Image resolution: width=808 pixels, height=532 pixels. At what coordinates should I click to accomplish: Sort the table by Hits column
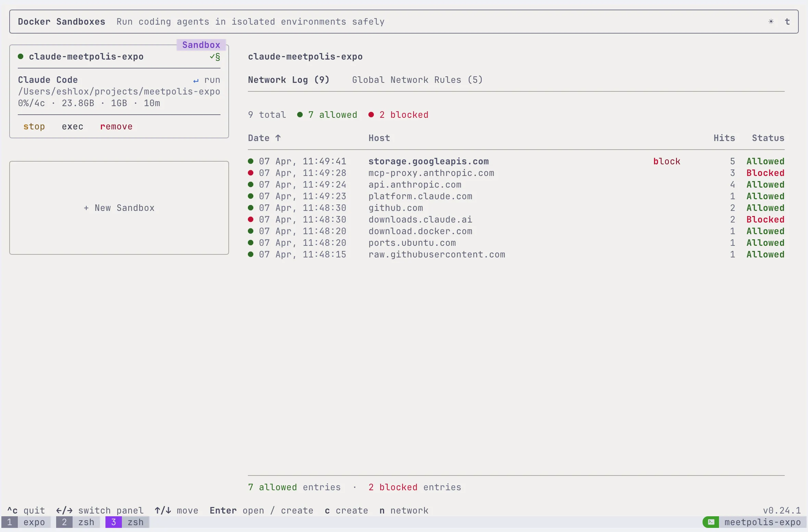[724, 138]
